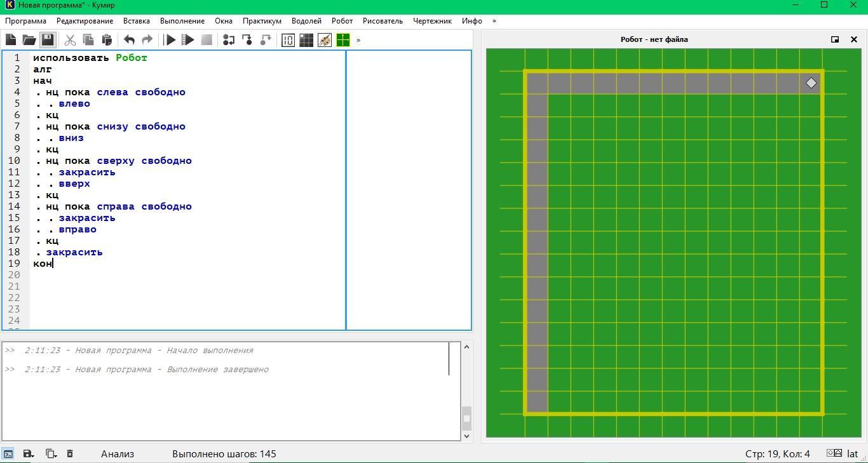
Task: Open a file with the folder icon
Action: coord(29,40)
